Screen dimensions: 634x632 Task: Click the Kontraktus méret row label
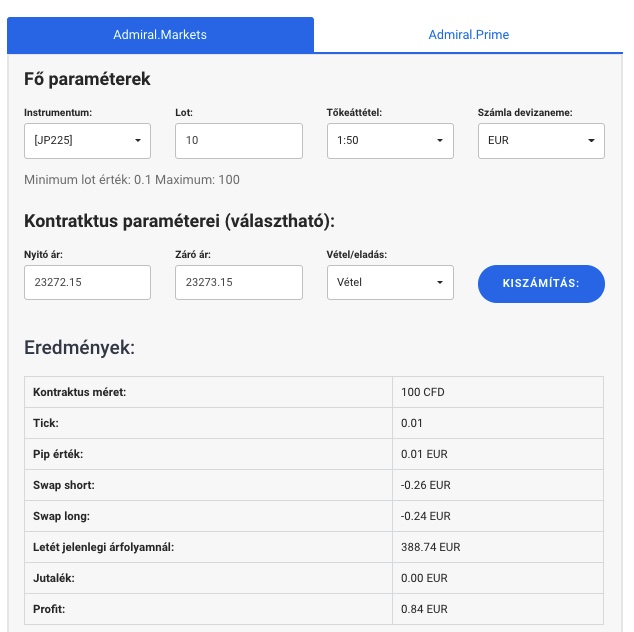pos(80,392)
